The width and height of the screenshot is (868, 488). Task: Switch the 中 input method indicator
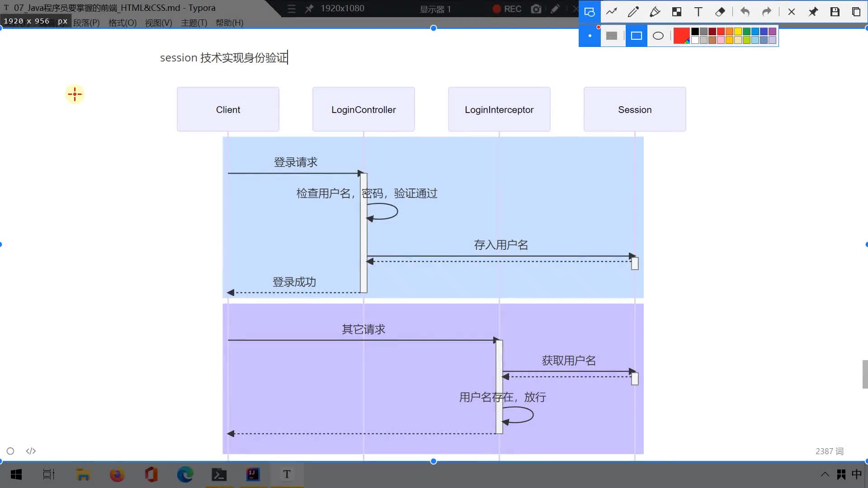pos(857,474)
